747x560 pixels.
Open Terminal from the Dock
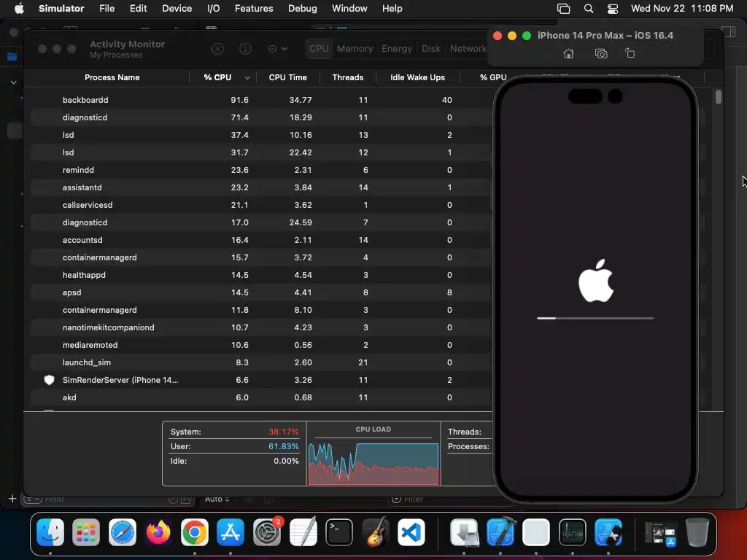click(x=339, y=532)
